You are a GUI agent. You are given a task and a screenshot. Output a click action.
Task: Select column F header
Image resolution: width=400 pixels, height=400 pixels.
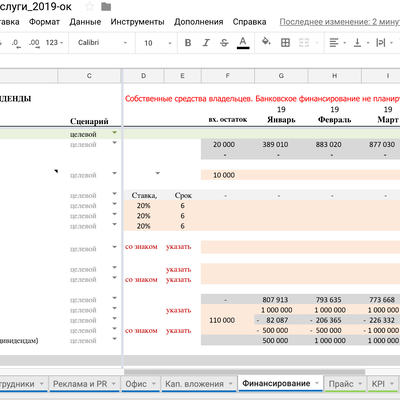[x=228, y=76]
